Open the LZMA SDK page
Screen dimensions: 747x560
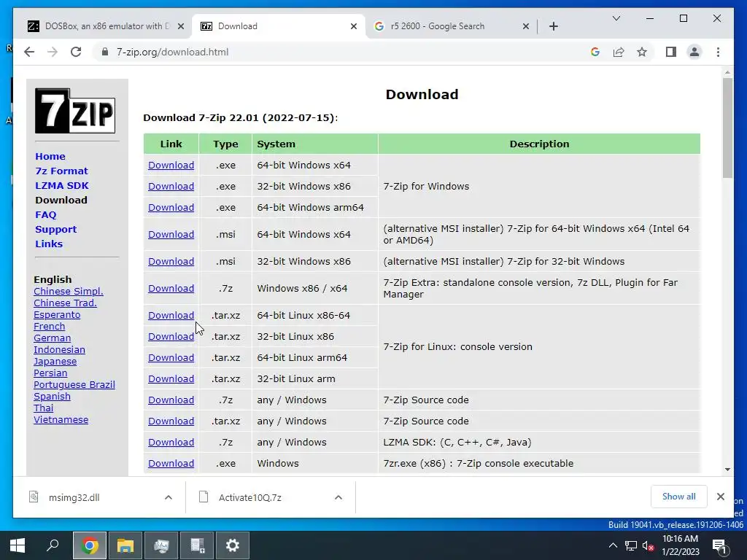(61, 186)
